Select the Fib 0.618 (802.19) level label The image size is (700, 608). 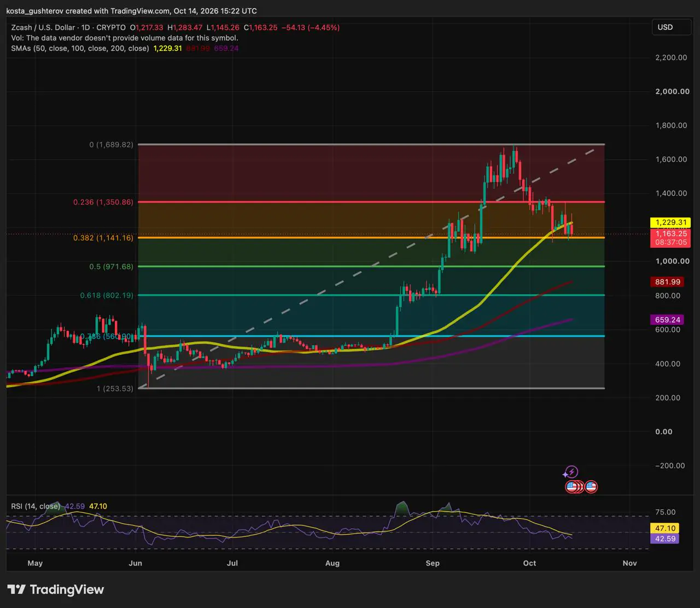click(107, 295)
